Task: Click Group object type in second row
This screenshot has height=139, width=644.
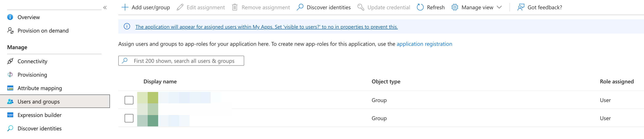Action: pyautogui.click(x=379, y=118)
